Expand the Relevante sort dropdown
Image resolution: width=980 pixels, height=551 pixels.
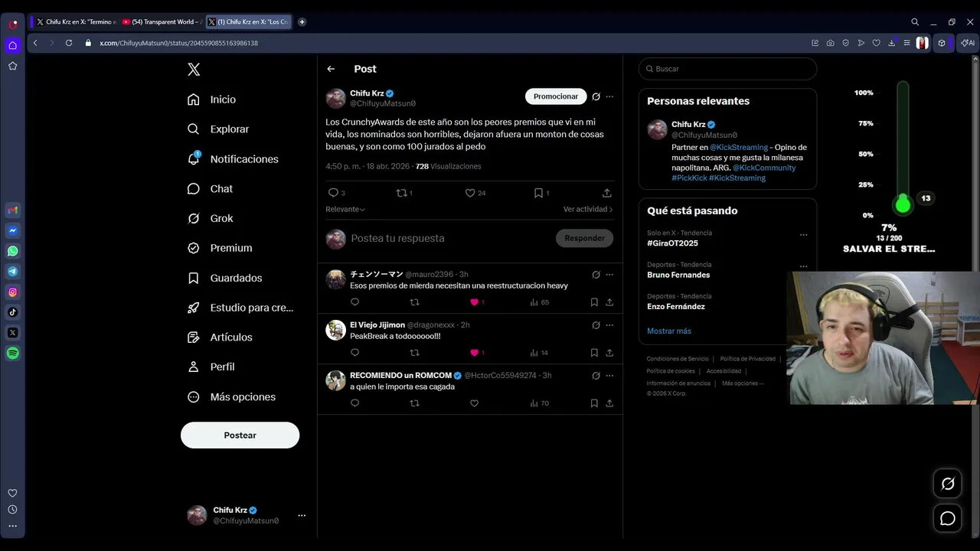pos(345,209)
